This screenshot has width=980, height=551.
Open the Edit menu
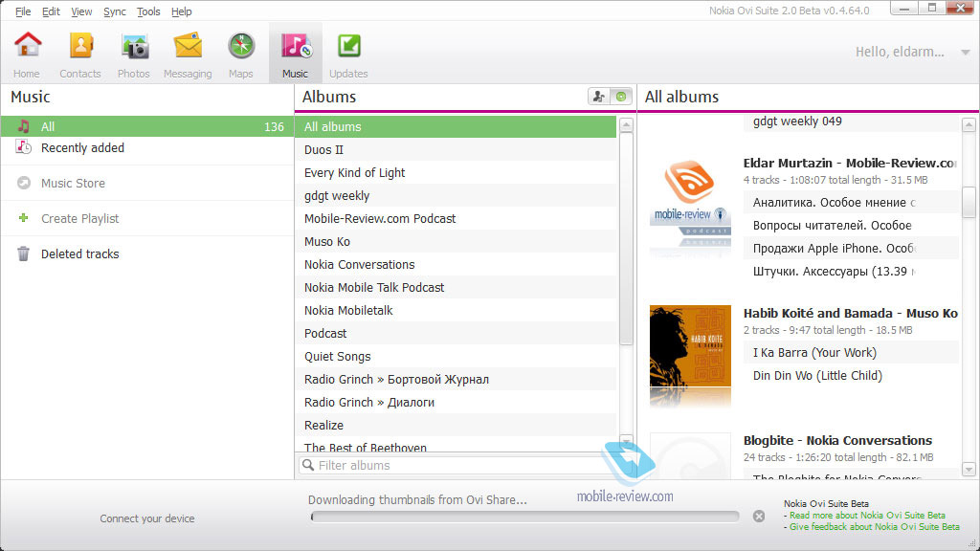51,11
